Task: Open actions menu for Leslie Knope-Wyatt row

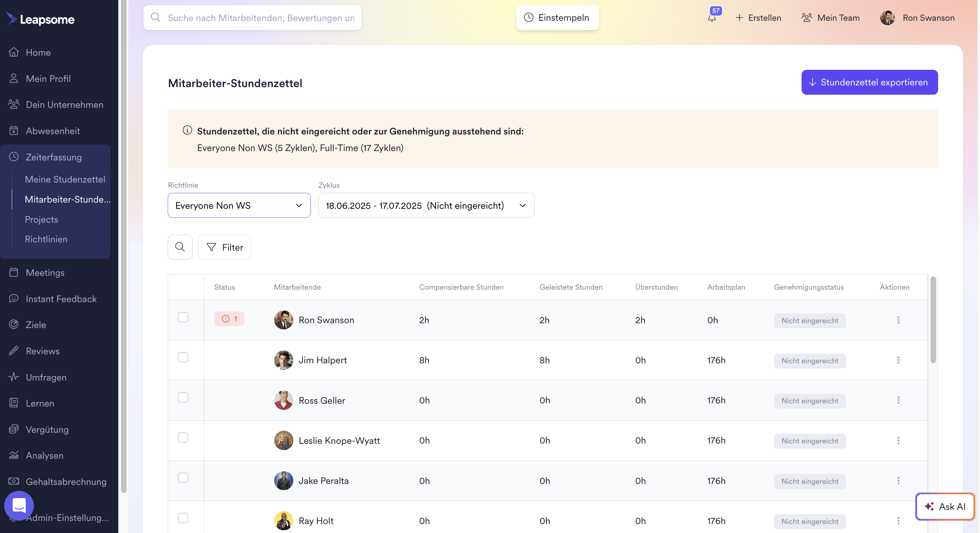Action: (898, 440)
